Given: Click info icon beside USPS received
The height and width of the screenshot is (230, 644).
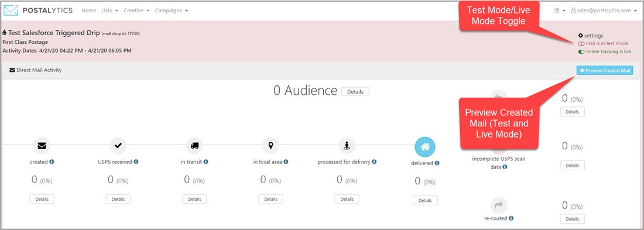Looking at the screenshot, I should pyautogui.click(x=136, y=162).
